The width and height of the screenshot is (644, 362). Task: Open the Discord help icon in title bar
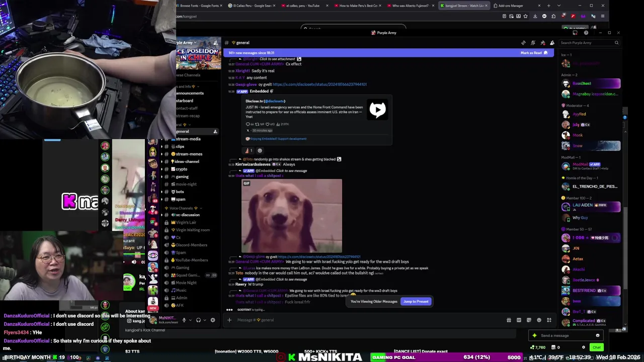click(x=586, y=33)
